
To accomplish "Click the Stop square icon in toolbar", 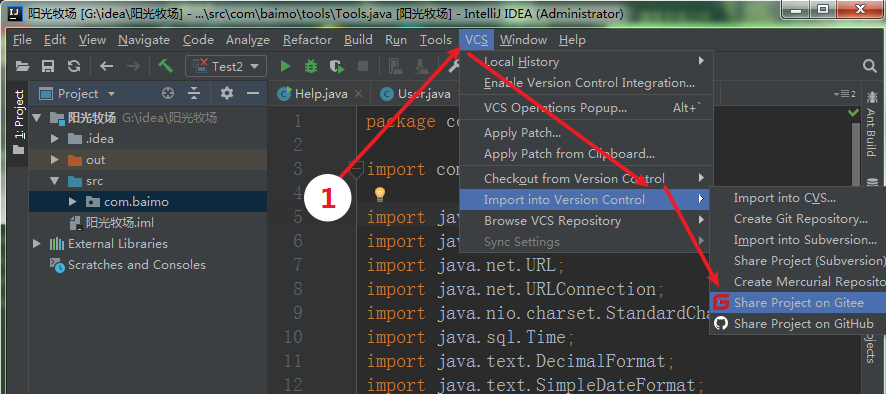I will pos(363,67).
